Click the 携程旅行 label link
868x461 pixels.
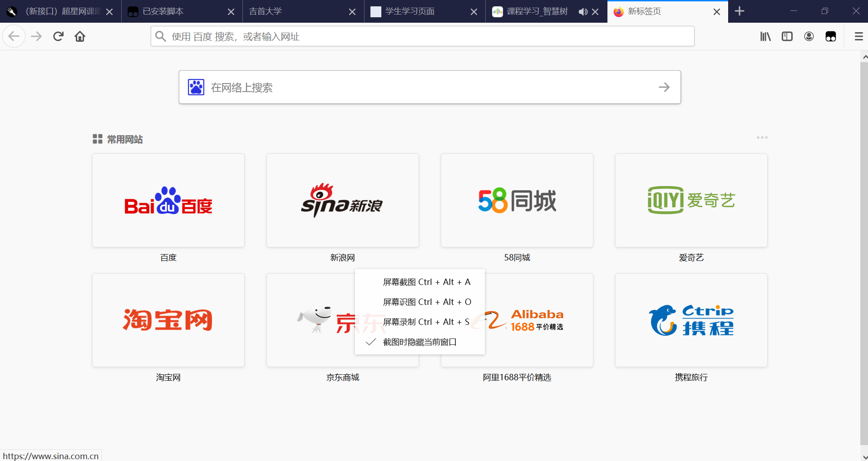(x=691, y=378)
